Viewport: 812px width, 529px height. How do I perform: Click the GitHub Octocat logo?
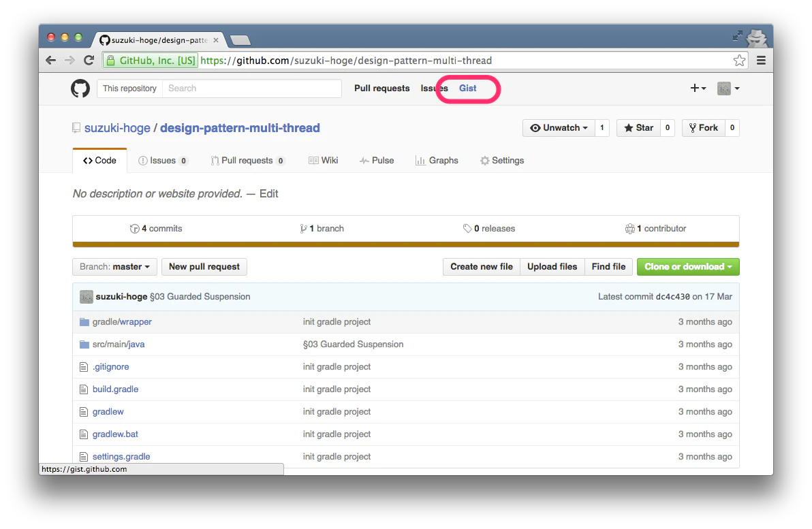click(80, 89)
